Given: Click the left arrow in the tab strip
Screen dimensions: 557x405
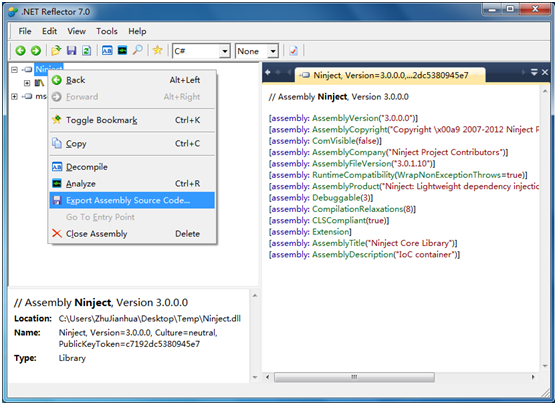Looking at the screenshot, I should click(x=268, y=72).
